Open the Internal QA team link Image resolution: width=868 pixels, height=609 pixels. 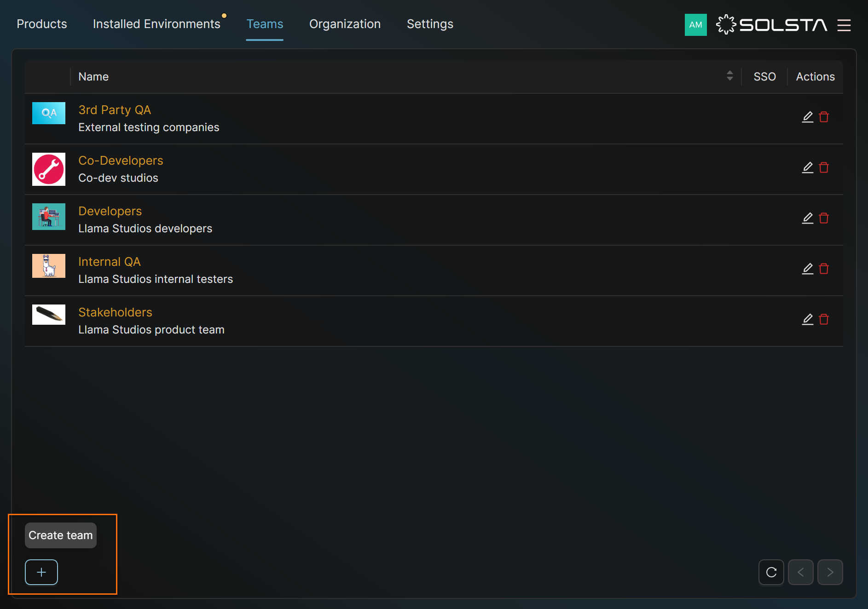pos(110,262)
